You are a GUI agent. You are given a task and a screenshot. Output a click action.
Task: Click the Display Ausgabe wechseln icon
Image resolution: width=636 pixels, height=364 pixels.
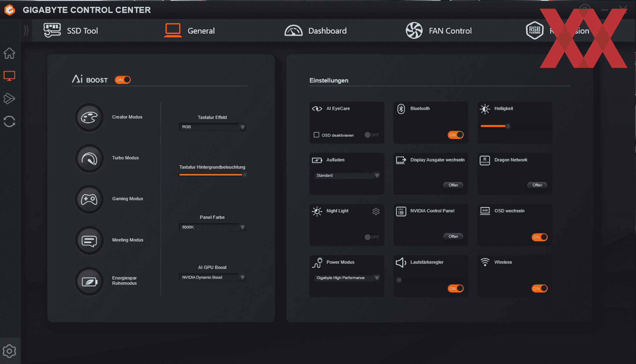[401, 160]
